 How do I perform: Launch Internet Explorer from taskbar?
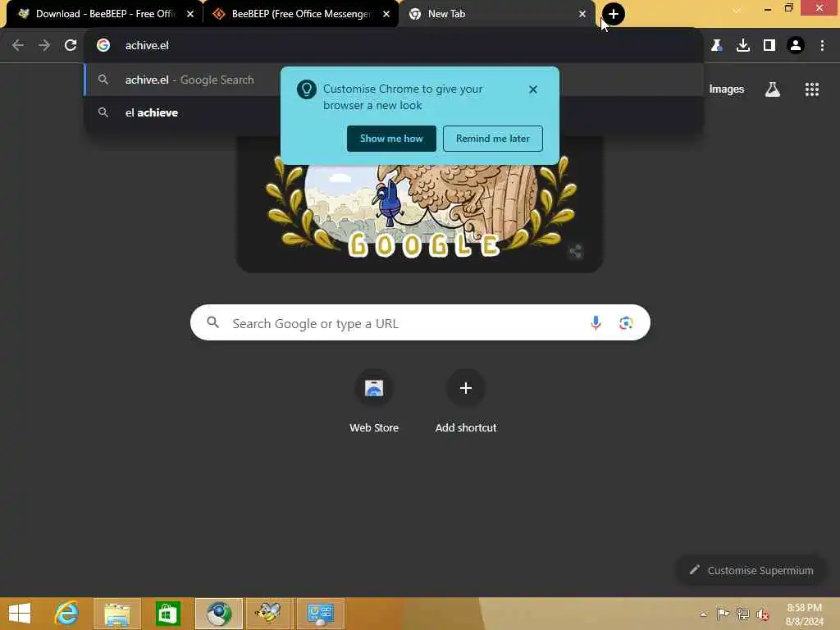pyautogui.click(x=67, y=614)
